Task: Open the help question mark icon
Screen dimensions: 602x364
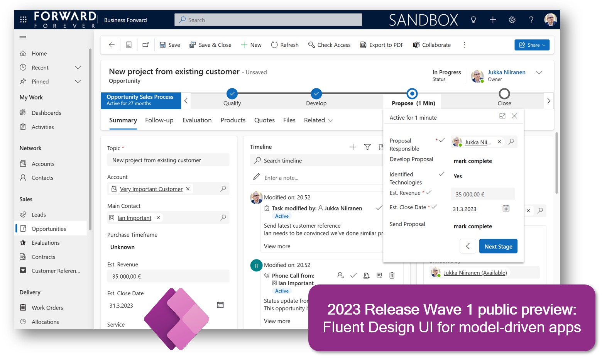Action: pyautogui.click(x=531, y=20)
